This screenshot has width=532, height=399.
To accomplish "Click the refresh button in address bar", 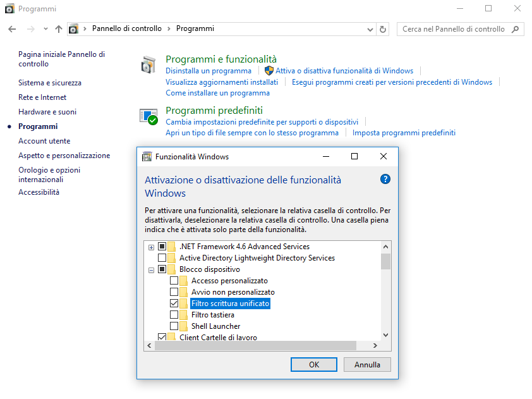I will [383, 29].
